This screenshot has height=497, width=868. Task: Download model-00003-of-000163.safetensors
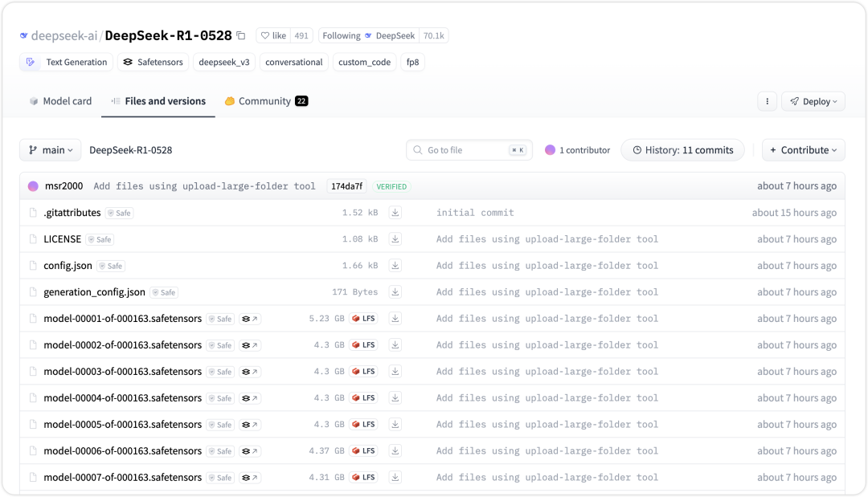click(395, 372)
